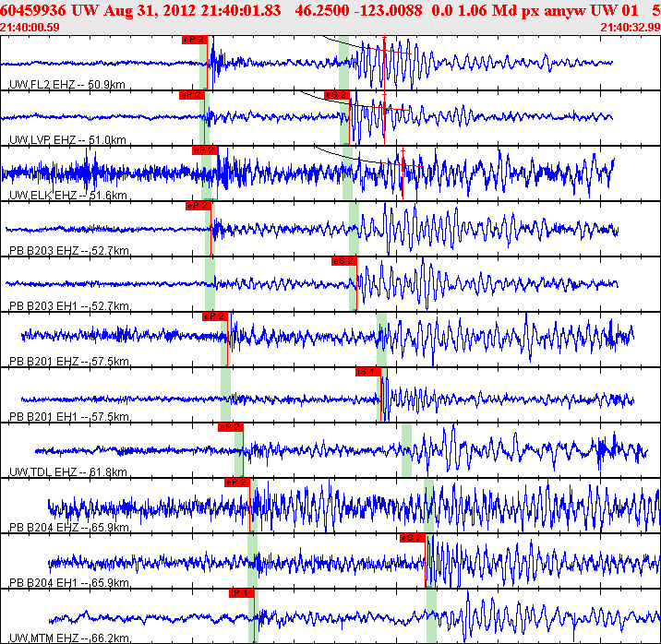The width and height of the screenshot is (661, 644).
Task: Select the eP 2 pick flag on PB B203 EHZ
Action: point(198,206)
